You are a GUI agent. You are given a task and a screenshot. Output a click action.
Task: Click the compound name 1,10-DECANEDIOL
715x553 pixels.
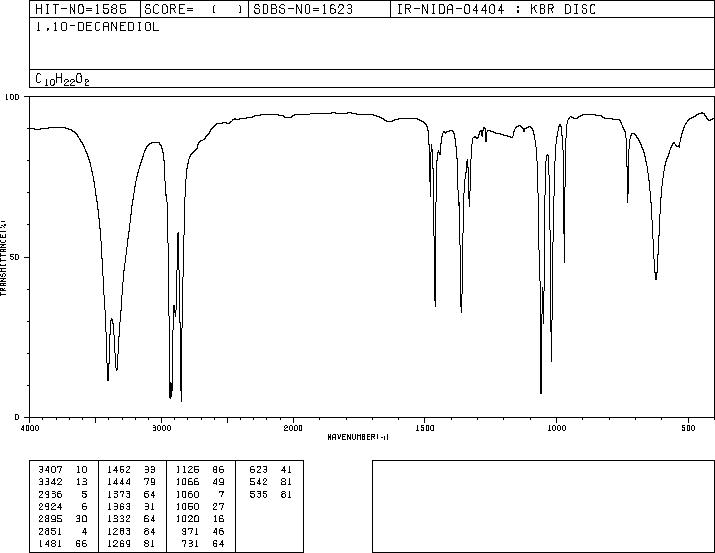click(97, 27)
